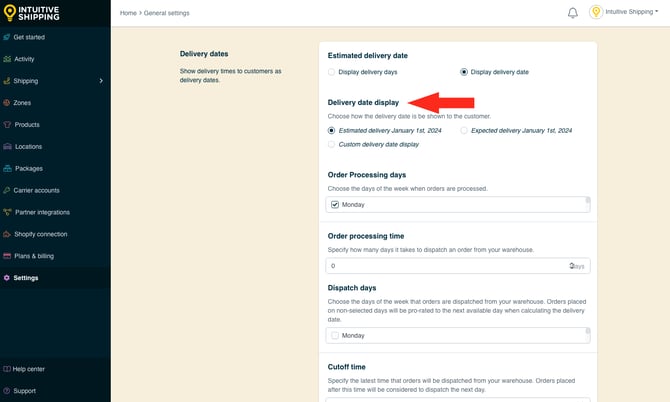
Task: Click the Intuitive Shipping logo
Action: pyautogui.click(x=32, y=13)
